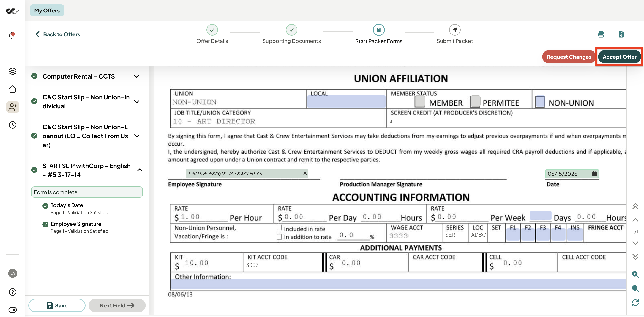The image size is (644, 317).
Task: Click the '10 - ART DIRECTOR' job title value
Action: click(214, 121)
